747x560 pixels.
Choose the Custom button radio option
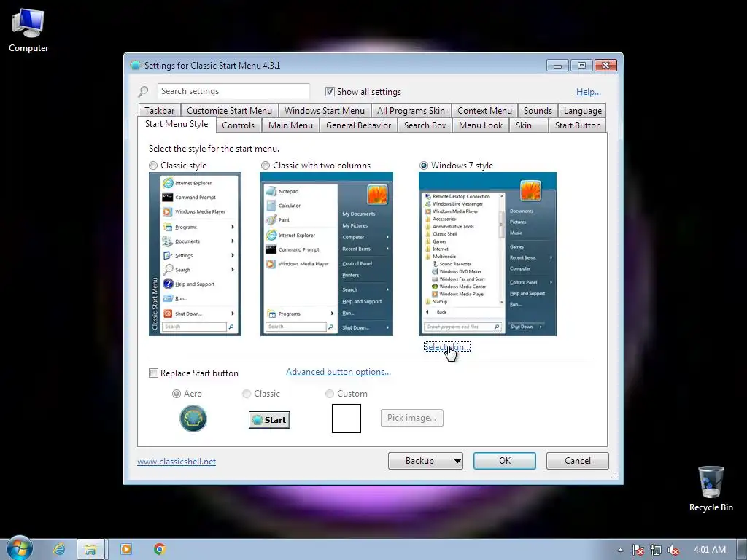[x=329, y=394]
